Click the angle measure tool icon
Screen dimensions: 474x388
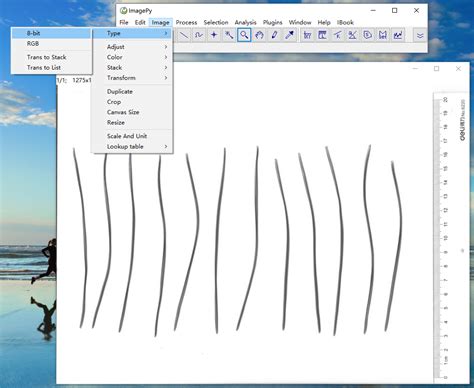coord(337,35)
